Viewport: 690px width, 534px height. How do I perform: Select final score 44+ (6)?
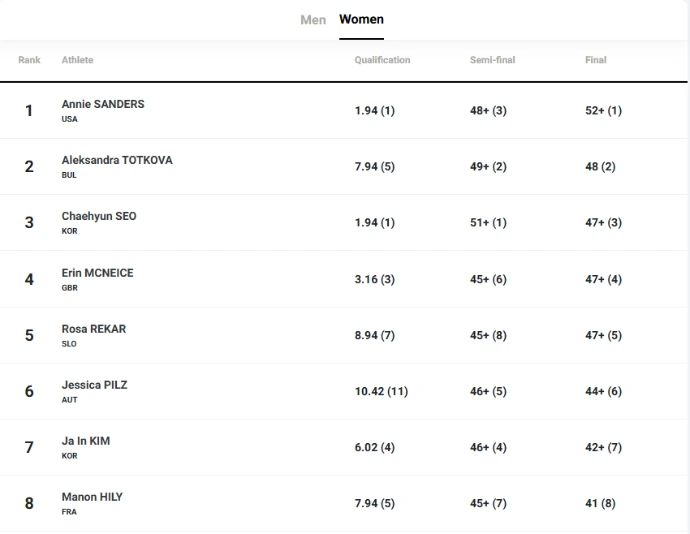pos(603,391)
